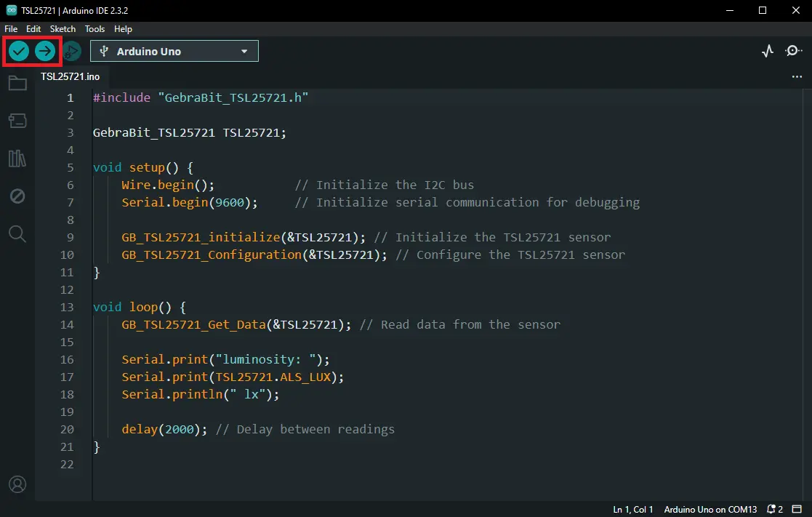The image size is (812, 517).
Task: Click line number 22 in the gutter
Action: pyautogui.click(x=67, y=464)
